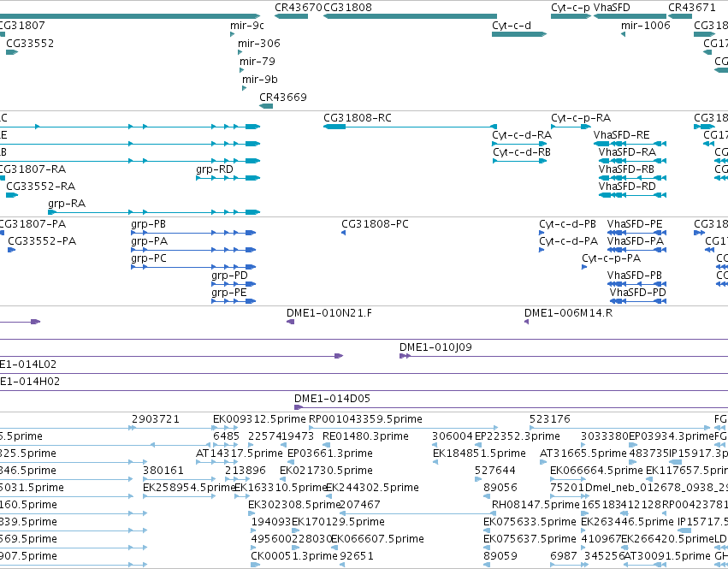Open the EK258954.5prime EST label
Image resolution: width=728 pixels, height=569 pixels.
point(189,489)
